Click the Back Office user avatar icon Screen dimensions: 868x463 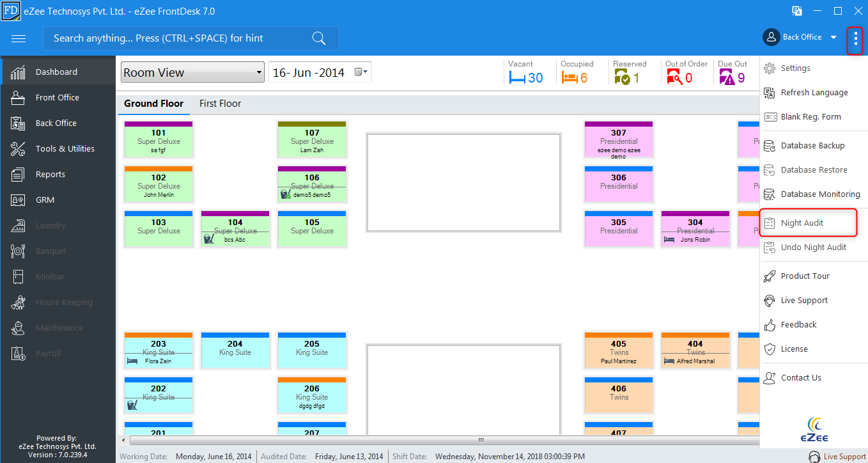pos(771,37)
